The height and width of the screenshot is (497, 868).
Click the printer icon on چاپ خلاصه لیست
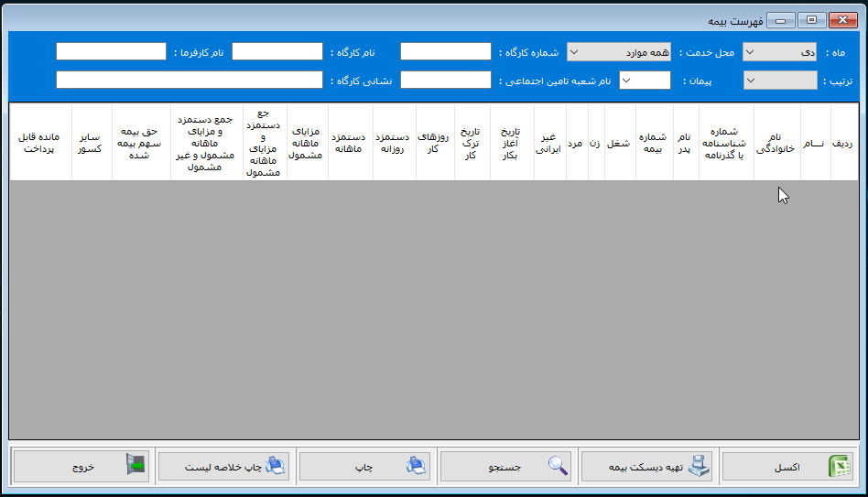coord(276,467)
